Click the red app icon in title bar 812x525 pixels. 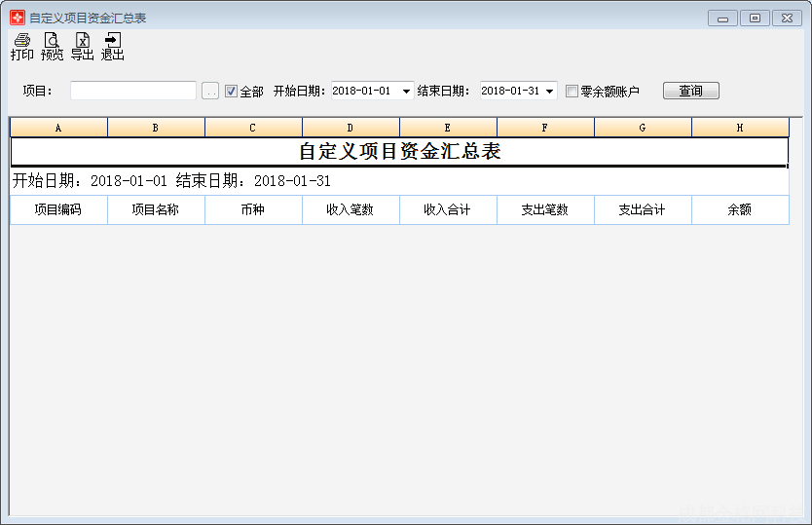point(18,18)
